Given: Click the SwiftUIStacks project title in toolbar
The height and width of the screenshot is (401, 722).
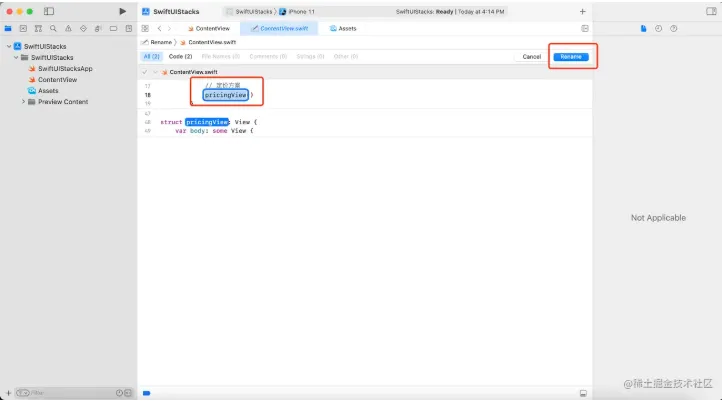Looking at the screenshot, I should [176, 12].
